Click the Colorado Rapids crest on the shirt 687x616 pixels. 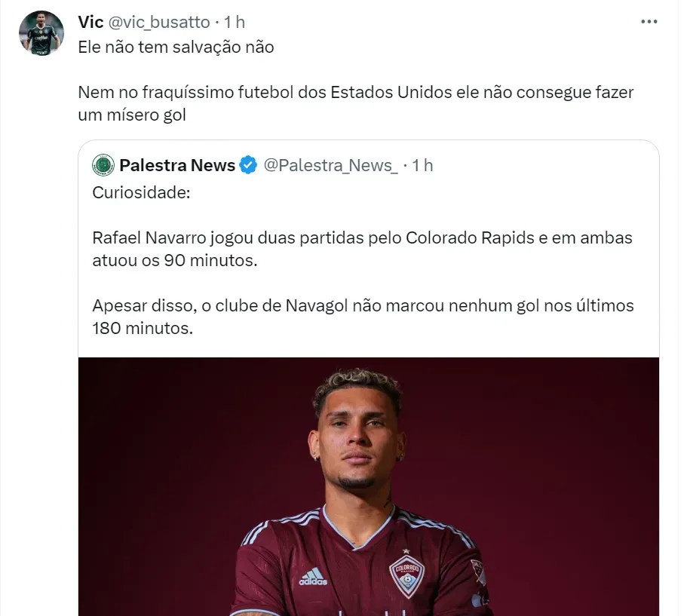pos(406,575)
